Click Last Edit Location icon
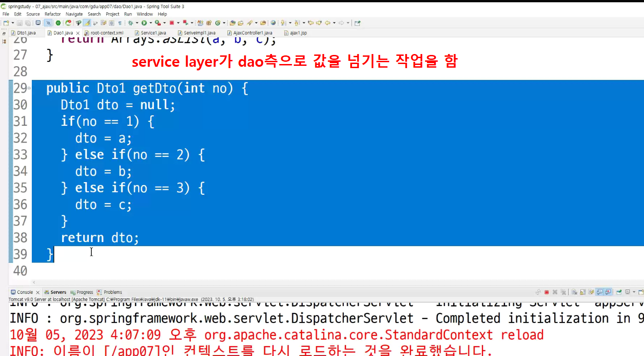This screenshot has width=644, height=356. click(x=311, y=23)
